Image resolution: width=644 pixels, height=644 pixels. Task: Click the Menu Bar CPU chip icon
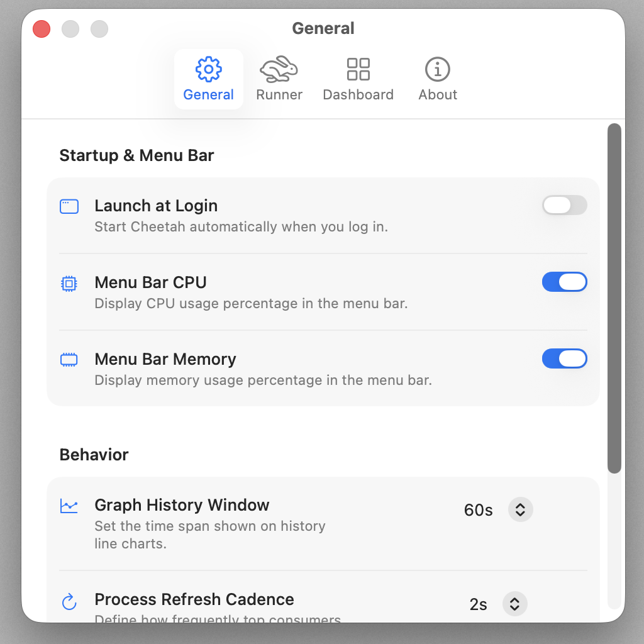tap(69, 284)
